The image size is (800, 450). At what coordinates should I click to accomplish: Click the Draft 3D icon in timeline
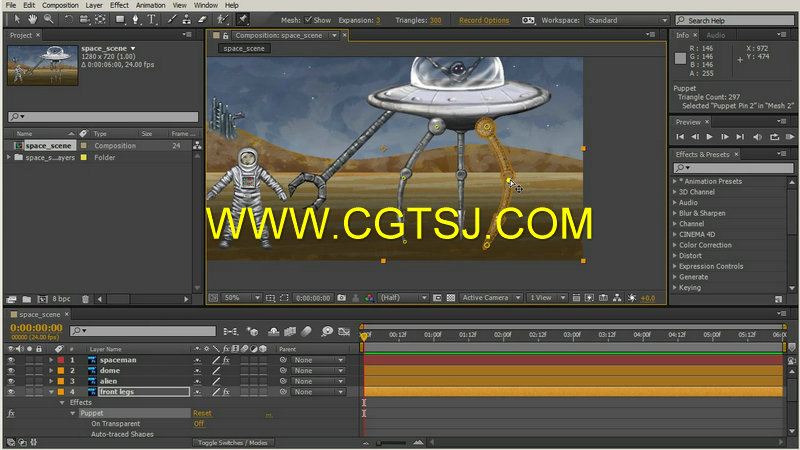coord(252,332)
